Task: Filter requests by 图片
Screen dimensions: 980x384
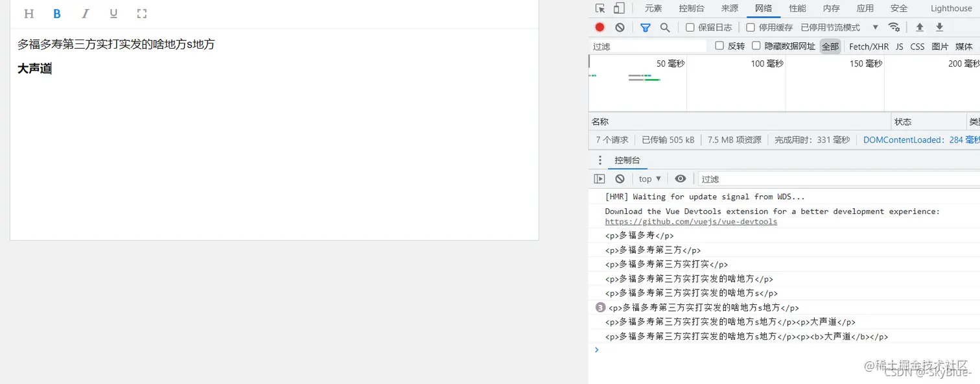Action: (940, 47)
